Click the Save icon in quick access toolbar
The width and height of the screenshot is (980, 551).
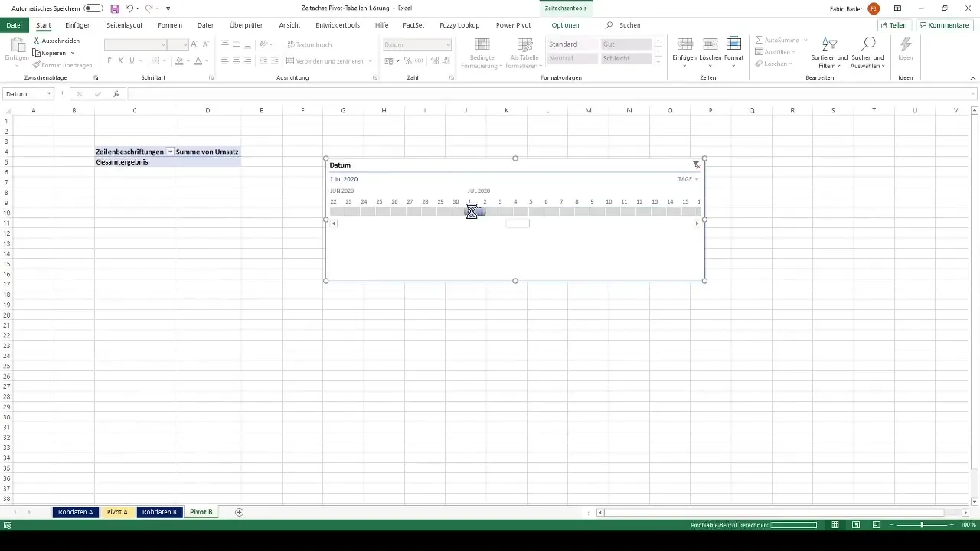point(114,8)
